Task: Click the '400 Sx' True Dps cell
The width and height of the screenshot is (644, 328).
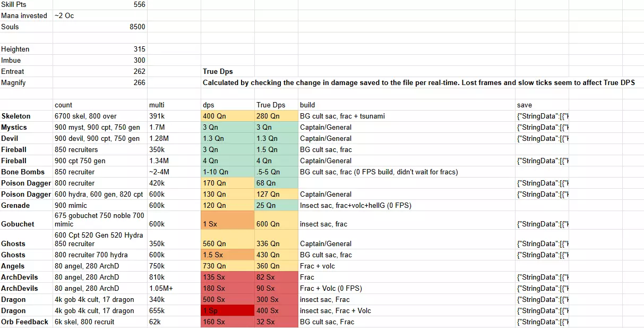Action: click(276, 310)
